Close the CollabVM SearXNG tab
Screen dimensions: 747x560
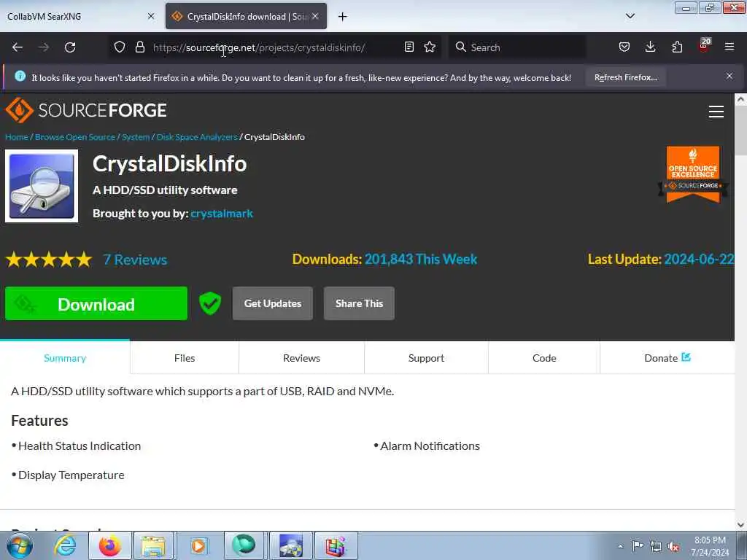[x=151, y=16]
